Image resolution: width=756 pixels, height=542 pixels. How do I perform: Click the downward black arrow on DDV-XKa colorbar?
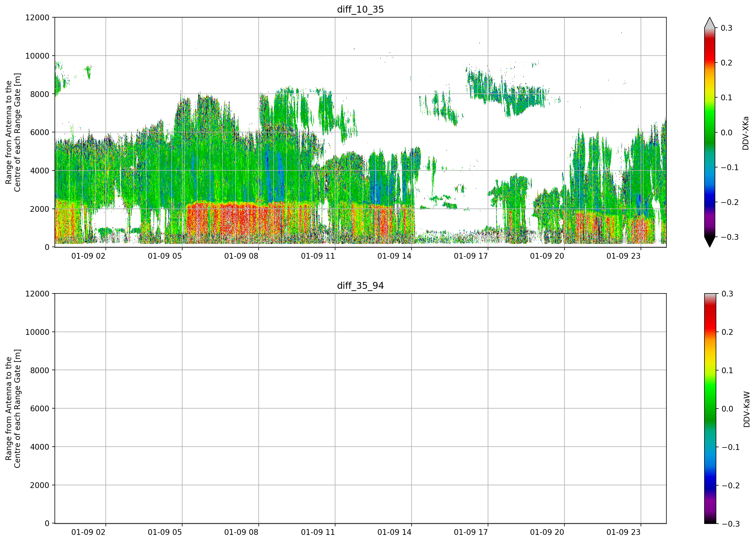[x=710, y=242]
